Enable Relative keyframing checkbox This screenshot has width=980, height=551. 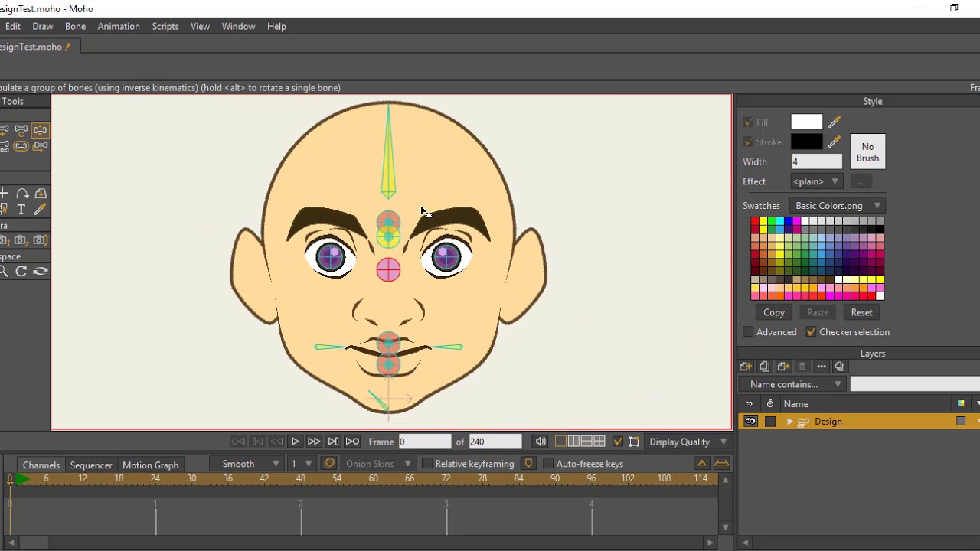427,464
